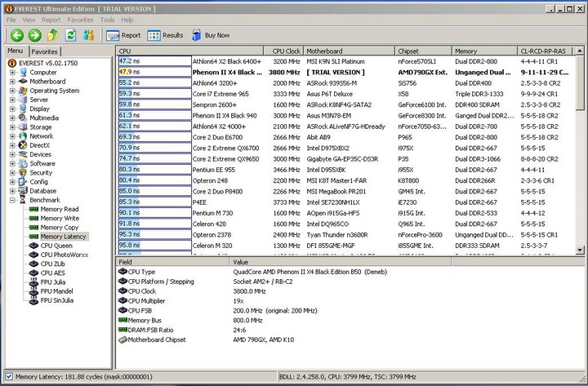Screen dimensions: 588x386
Task: Select the DirectX tree icon
Action: point(23,145)
